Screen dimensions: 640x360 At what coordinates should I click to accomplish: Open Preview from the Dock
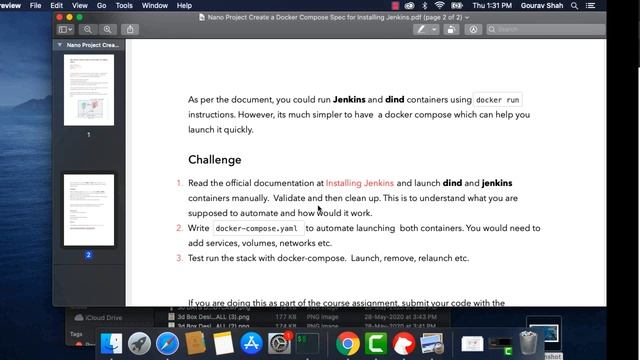[x=432, y=343]
